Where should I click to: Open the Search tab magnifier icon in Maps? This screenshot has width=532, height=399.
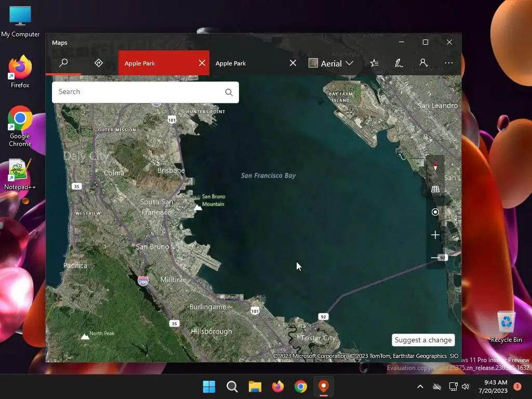tap(63, 63)
